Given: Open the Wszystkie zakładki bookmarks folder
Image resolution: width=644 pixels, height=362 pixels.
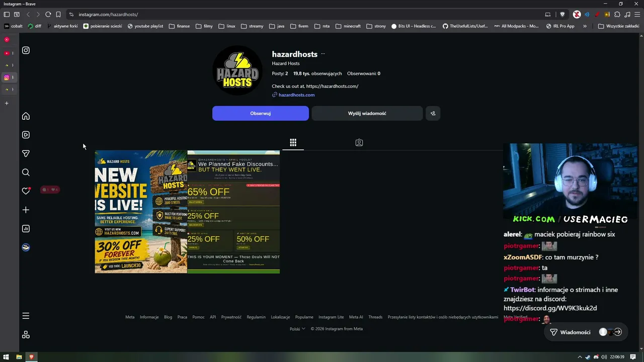Looking at the screenshot, I should 618,26.
